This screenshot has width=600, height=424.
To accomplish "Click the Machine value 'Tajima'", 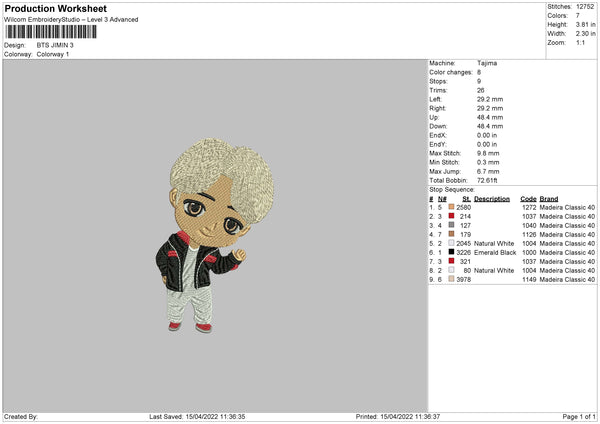I will [x=487, y=63].
